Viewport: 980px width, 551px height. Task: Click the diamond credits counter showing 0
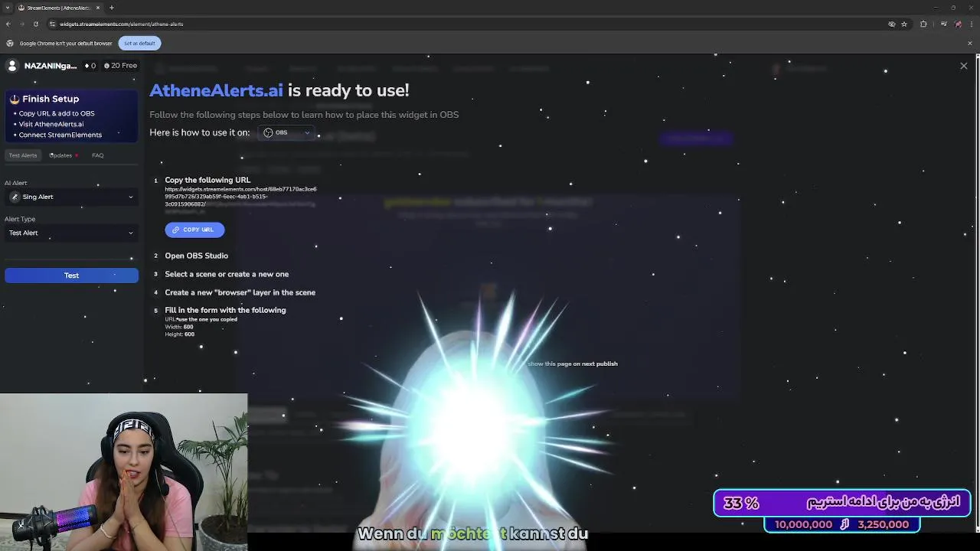[90, 66]
